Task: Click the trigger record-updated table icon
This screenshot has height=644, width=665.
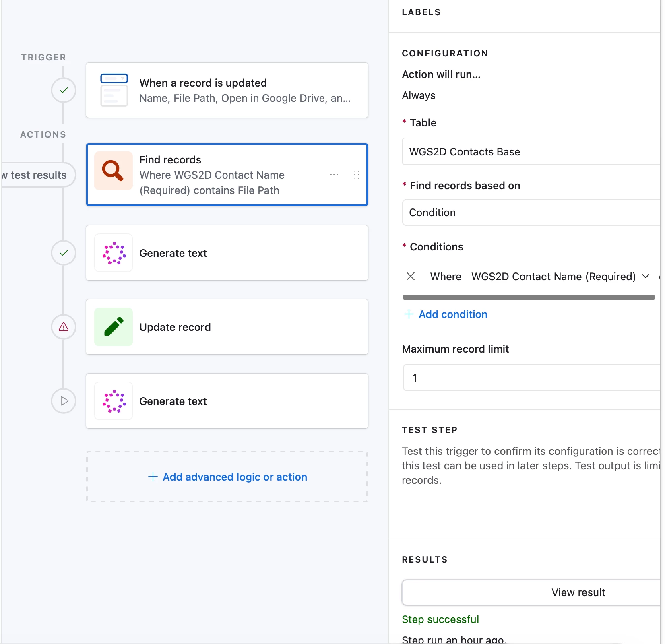Action: [x=114, y=90]
